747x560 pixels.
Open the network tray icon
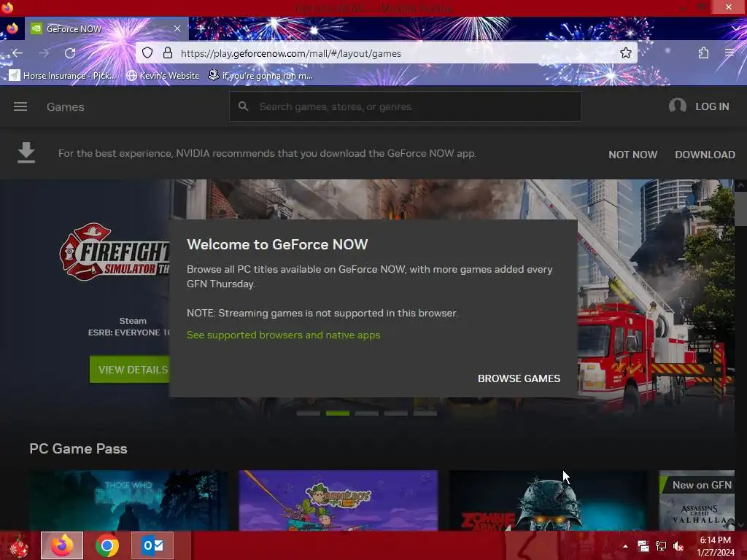point(661,546)
